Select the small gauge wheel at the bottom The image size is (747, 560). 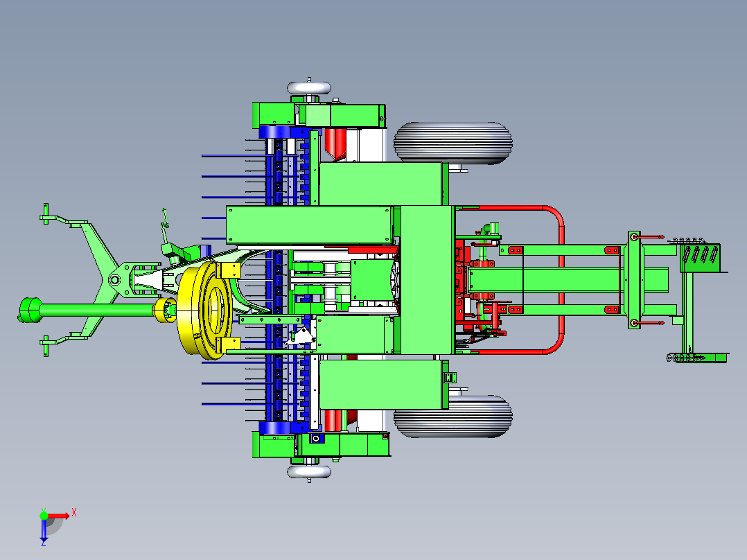[x=309, y=472]
